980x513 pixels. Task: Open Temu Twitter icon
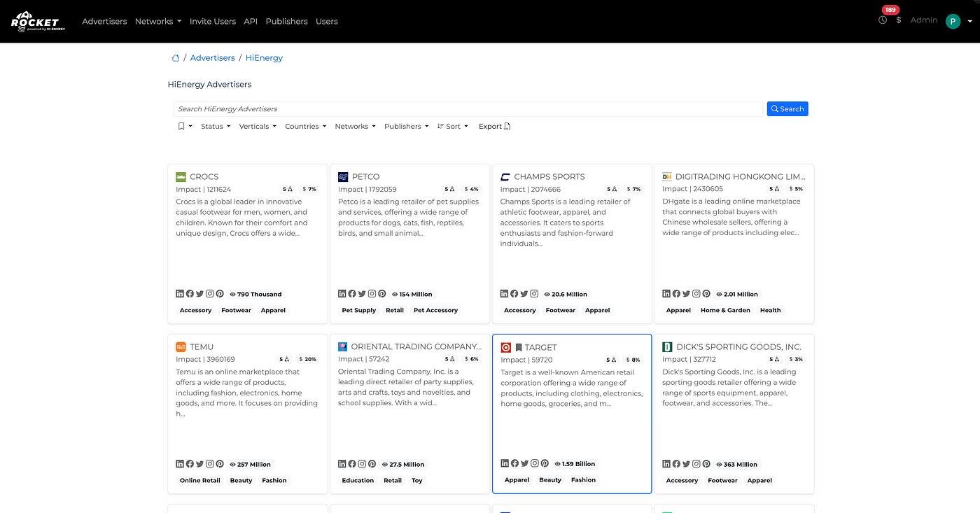(x=199, y=464)
